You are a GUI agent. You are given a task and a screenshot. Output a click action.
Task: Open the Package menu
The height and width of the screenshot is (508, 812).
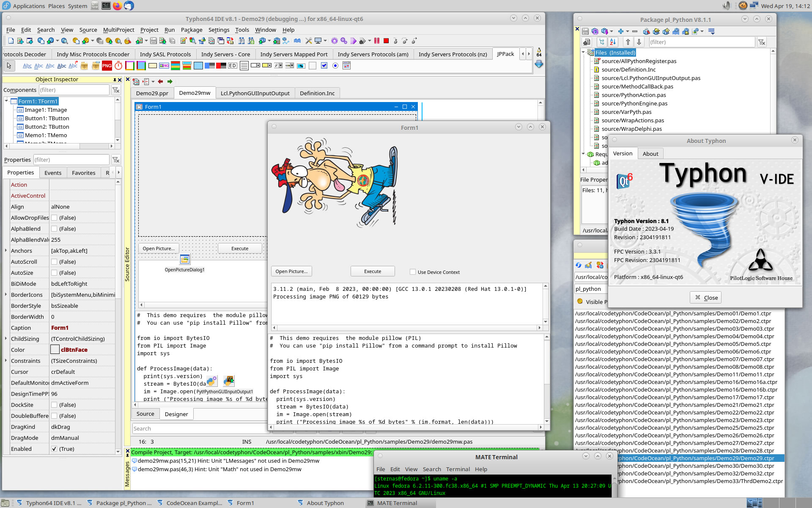(x=192, y=30)
